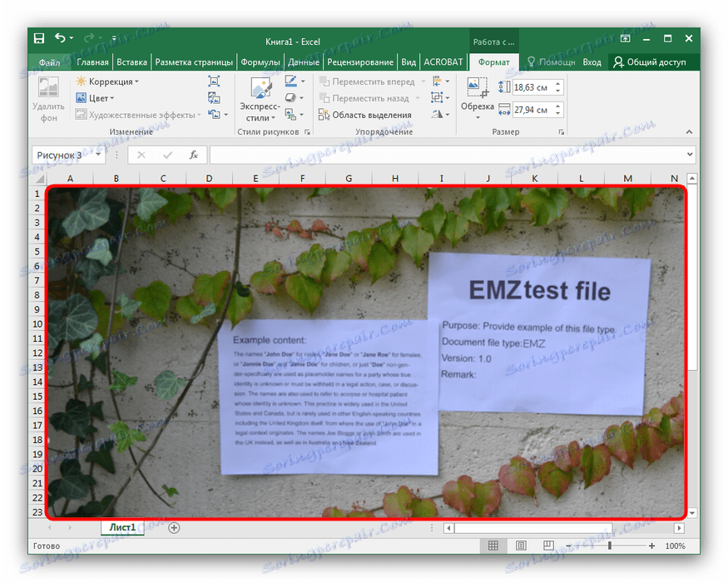Screen dimensions: 728x582
Task: Click the height field showing 18,63 см
Action: 533,87
